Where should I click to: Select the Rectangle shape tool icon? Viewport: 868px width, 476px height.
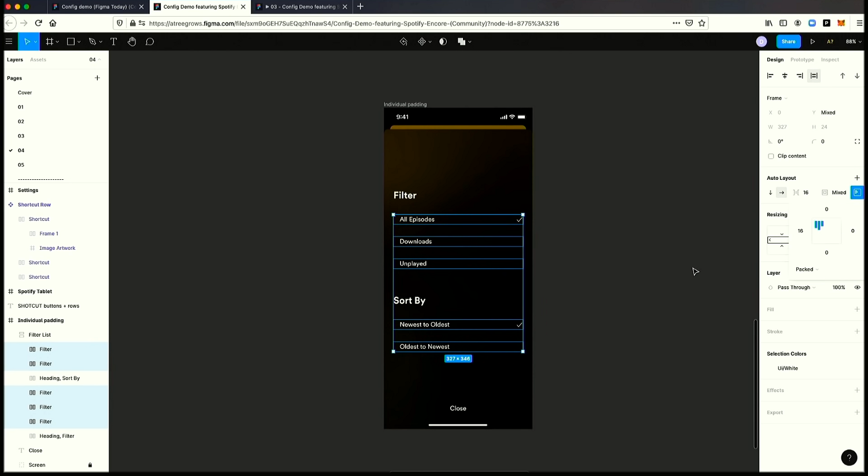[x=71, y=42]
